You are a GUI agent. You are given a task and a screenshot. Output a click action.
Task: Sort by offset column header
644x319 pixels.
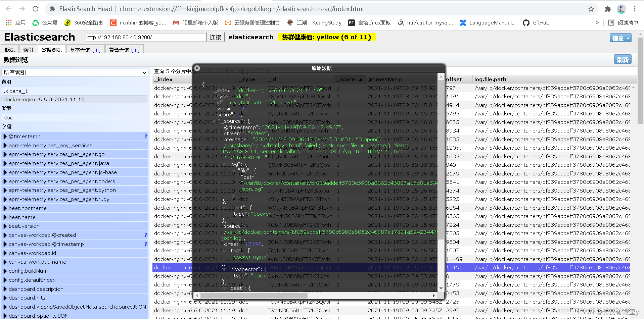tap(454, 79)
